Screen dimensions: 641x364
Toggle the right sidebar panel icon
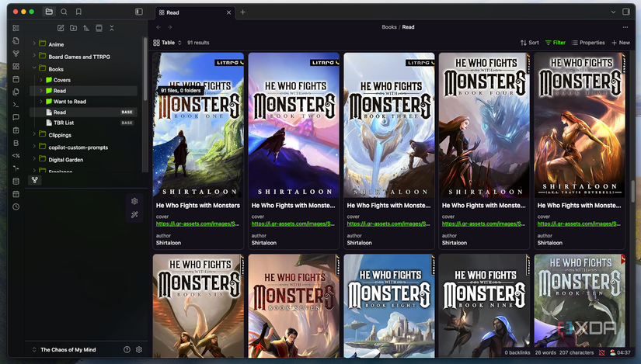[626, 12]
